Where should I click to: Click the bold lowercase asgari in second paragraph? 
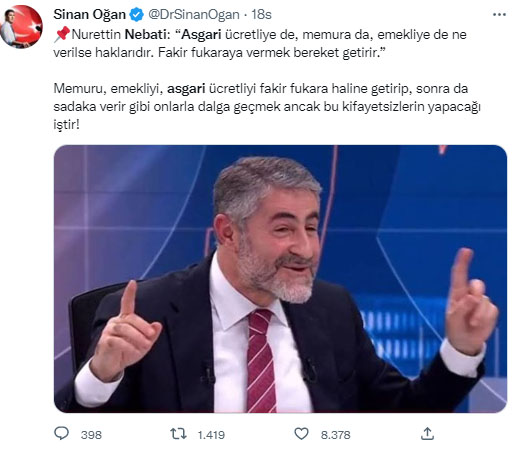186,89
